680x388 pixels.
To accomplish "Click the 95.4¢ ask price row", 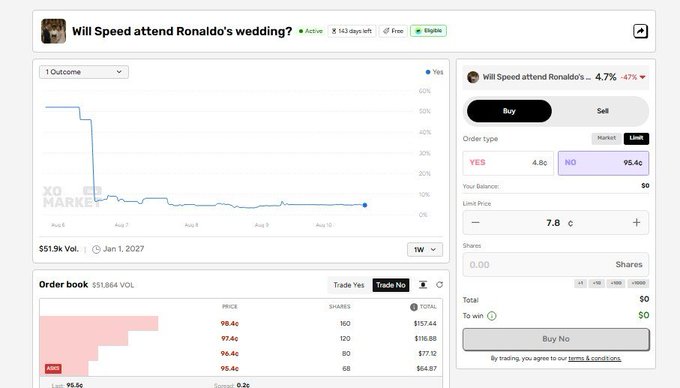I will pos(241,368).
